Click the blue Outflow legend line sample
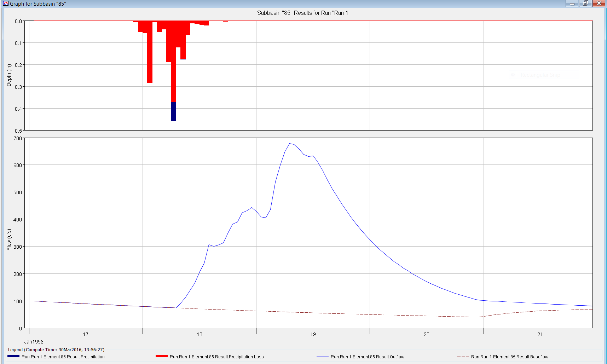607x364 pixels. pos(322,357)
